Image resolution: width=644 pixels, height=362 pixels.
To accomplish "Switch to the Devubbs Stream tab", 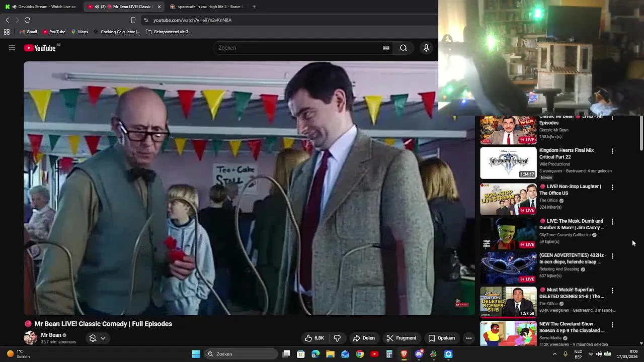I will pos(41,7).
